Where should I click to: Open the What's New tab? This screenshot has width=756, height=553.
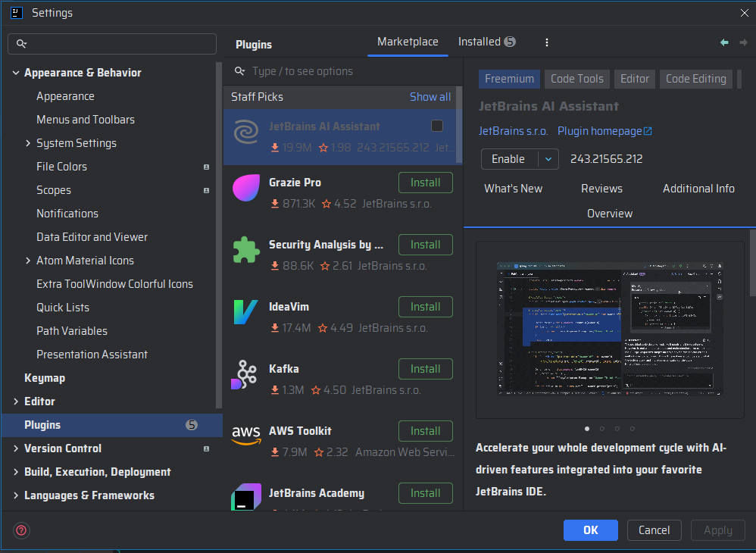(x=513, y=189)
